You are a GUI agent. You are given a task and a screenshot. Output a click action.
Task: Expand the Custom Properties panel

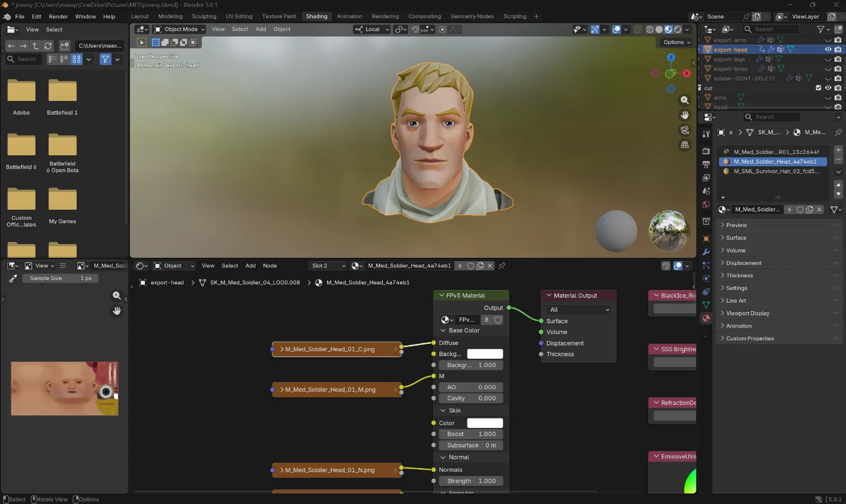[x=779, y=339]
